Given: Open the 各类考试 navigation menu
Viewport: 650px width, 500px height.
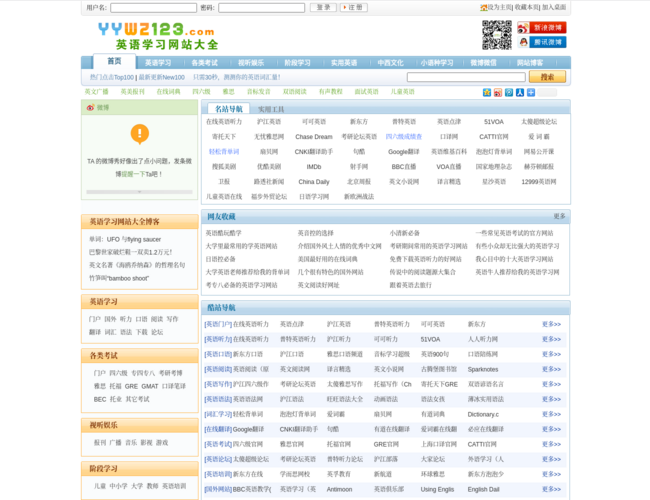Looking at the screenshot, I should coord(204,63).
